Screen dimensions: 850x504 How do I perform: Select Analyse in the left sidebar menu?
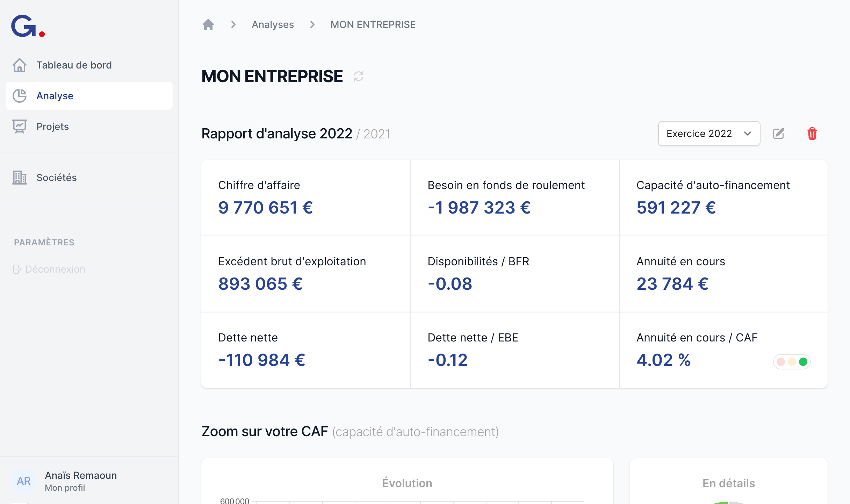[x=55, y=95]
